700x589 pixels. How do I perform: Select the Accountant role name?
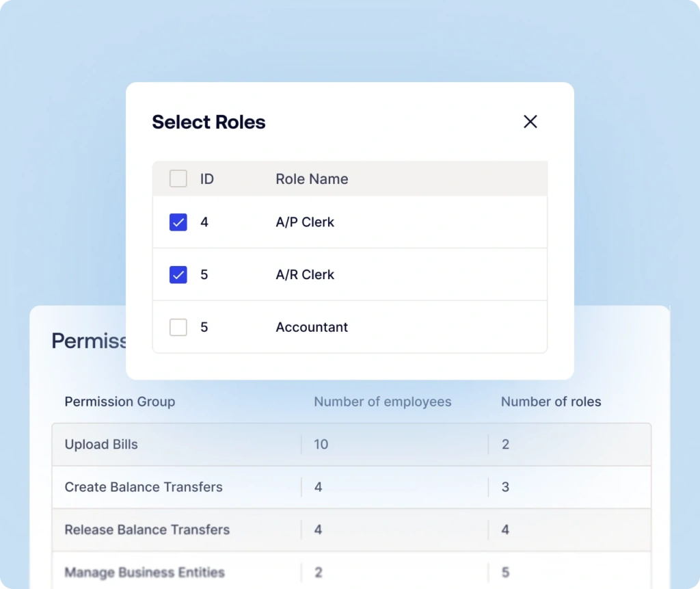click(x=312, y=328)
